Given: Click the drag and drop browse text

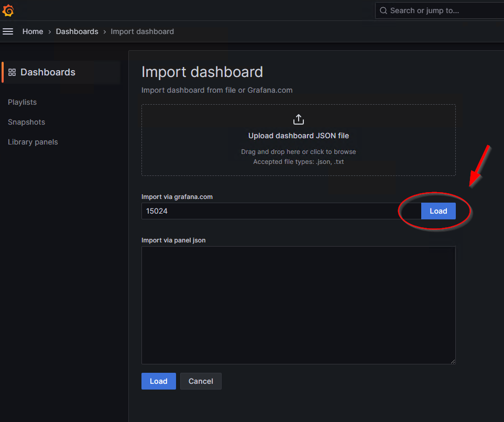Looking at the screenshot, I should click(298, 152).
